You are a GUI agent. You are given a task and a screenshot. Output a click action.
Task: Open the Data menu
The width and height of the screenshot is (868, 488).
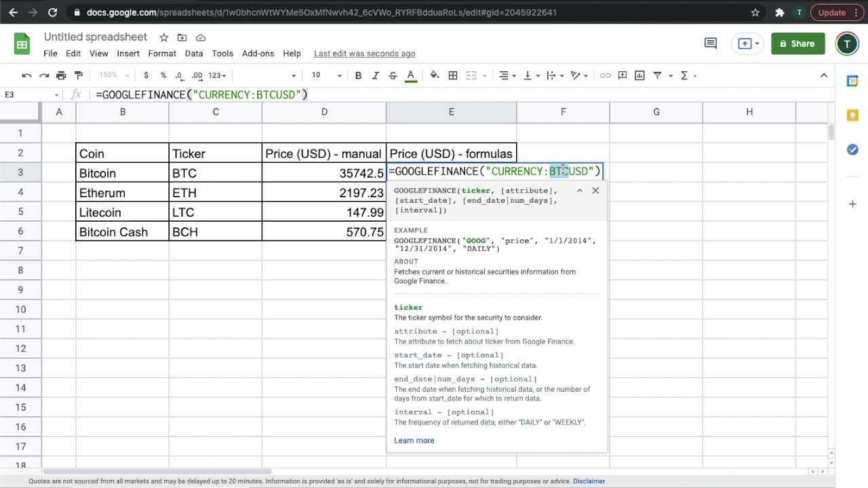coord(194,54)
